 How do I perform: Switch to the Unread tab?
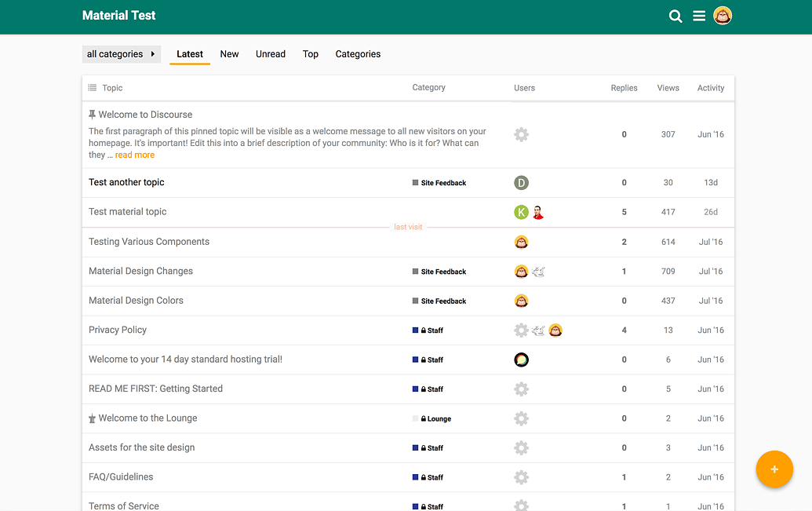click(x=270, y=54)
